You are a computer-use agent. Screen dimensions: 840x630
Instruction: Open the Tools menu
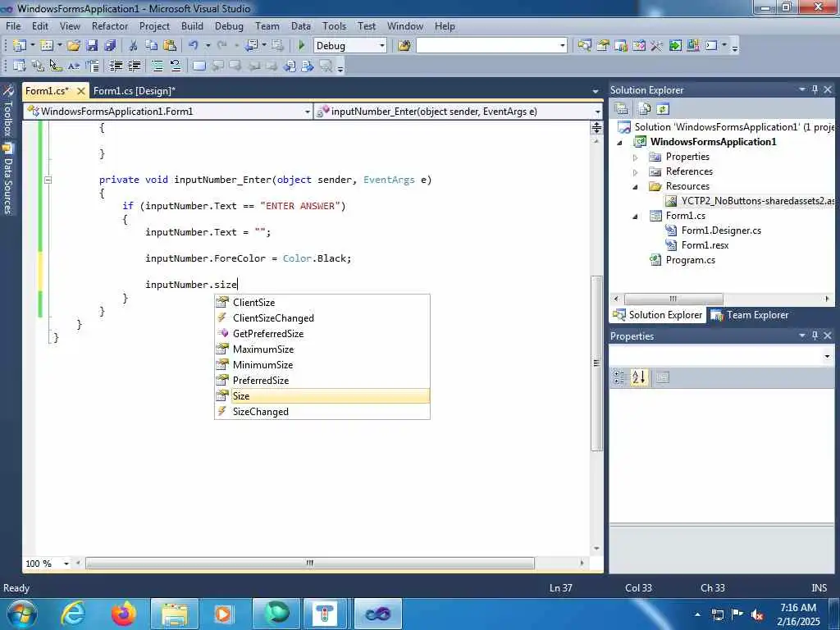335,25
